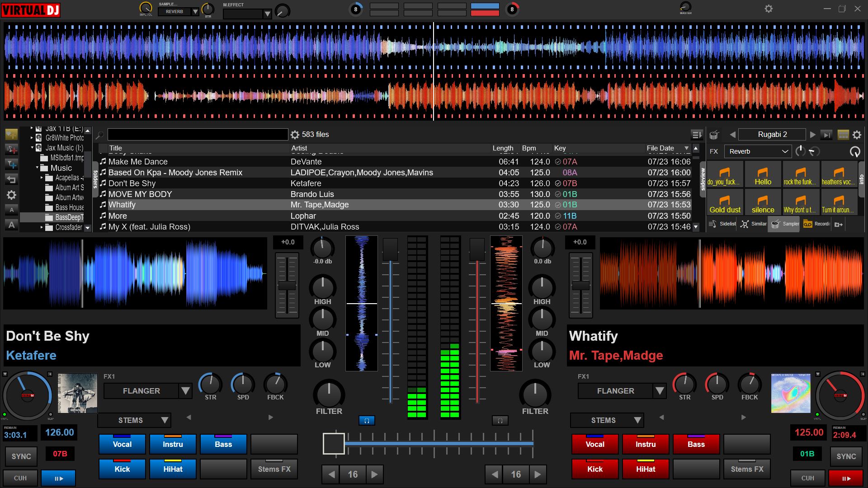Trigger the Gold dust sample pad
The image size is (868, 488).
[x=725, y=202]
